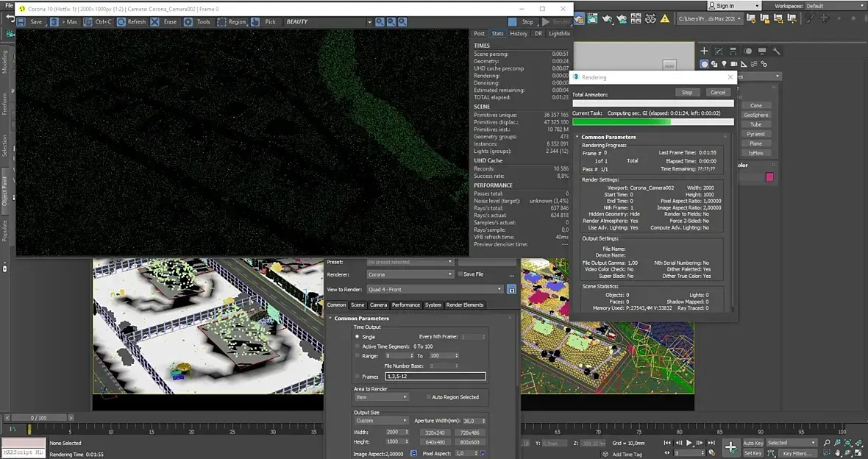Select the Single time output radio button
Screen dimensions: 868x459
pyautogui.click(x=357, y=336)
